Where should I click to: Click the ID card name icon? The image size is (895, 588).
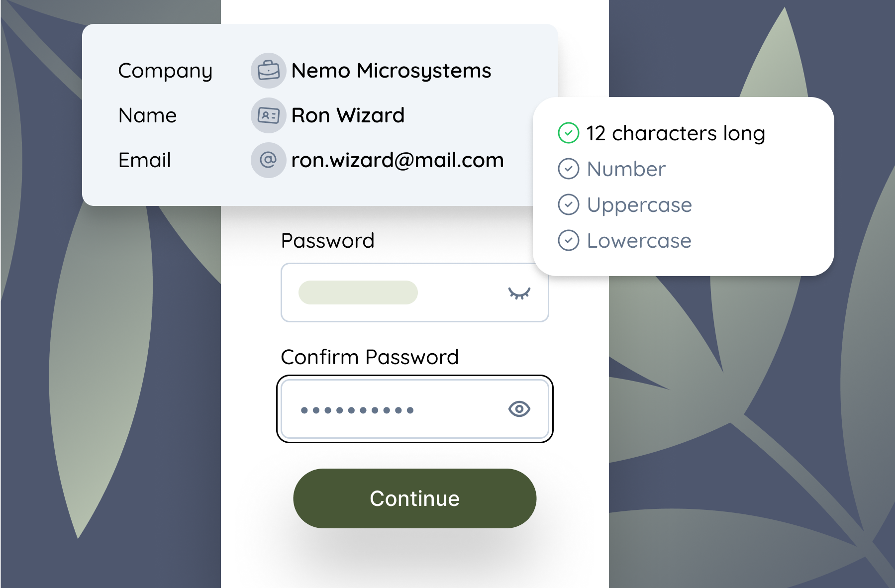(x=268, y=115)
